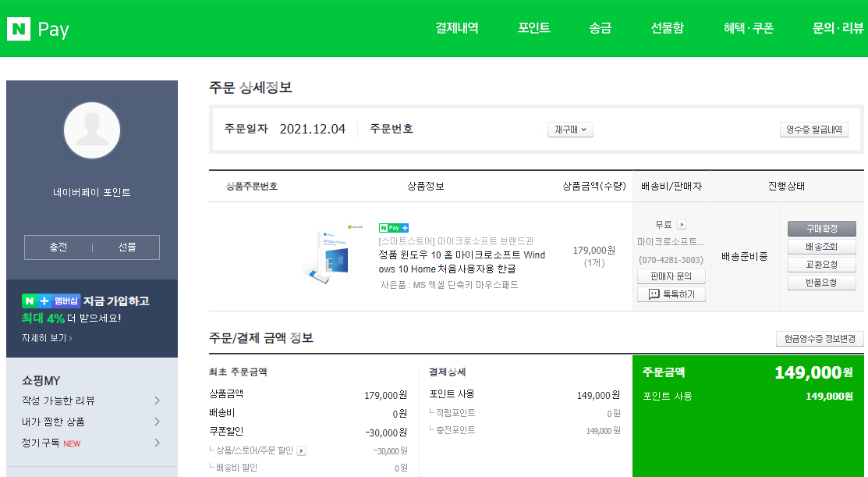868x477 pixels.
Task: Open 작성 가능한 리뷰 in sidebar
Action: point(91,400)
